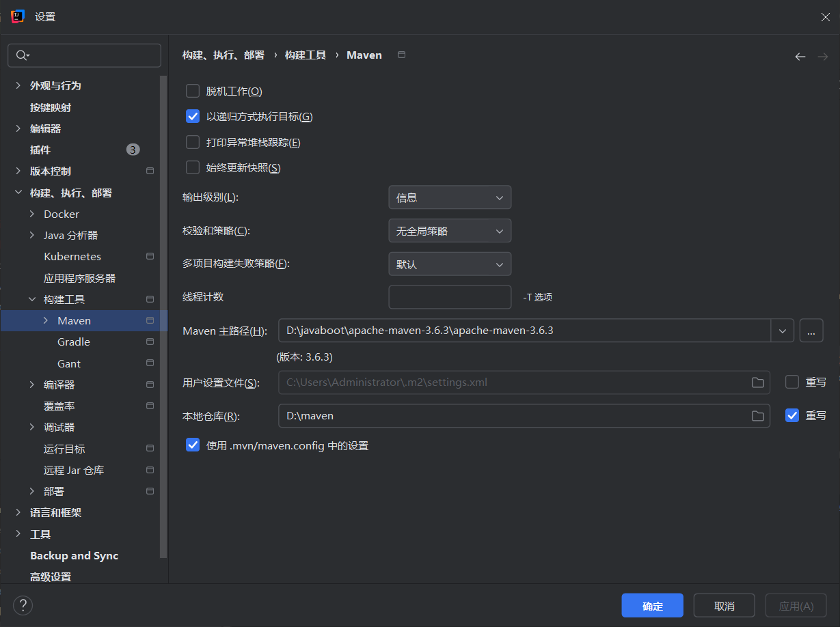Click the project icon next to 覆盖率
Viewport: 840px width, 627px height.
(x=150, y=406)
